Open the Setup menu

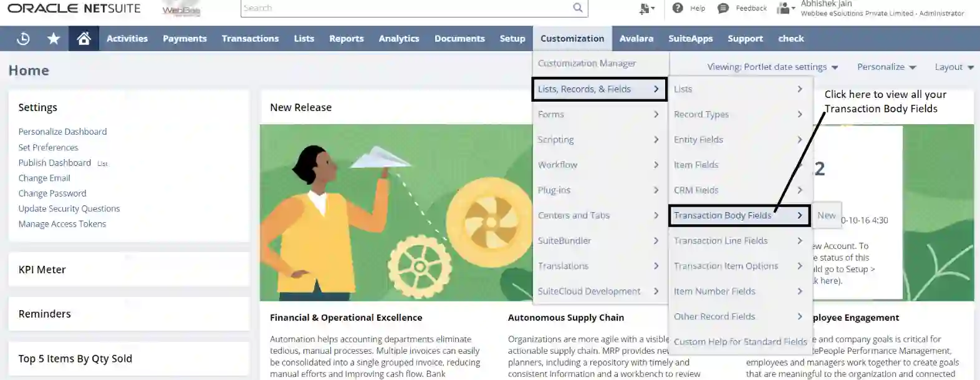[x=512, y=39]
